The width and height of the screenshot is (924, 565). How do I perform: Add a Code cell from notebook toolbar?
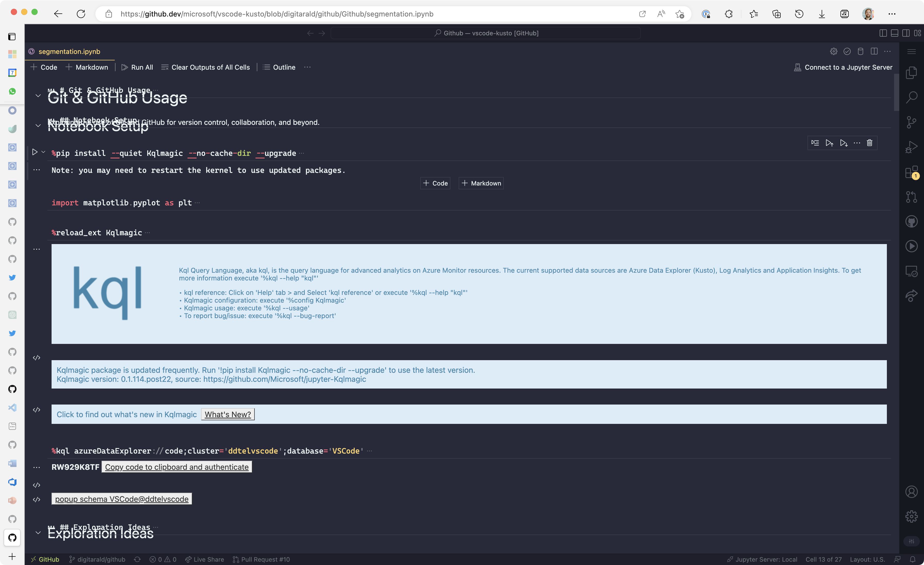coord(44,67)
